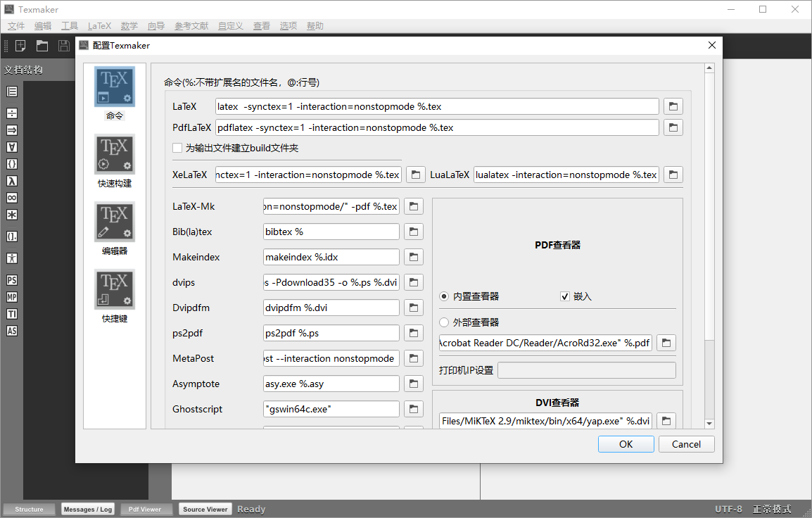Click the Save file toolbar icon

pyautogui.click(x=64, y=46)
